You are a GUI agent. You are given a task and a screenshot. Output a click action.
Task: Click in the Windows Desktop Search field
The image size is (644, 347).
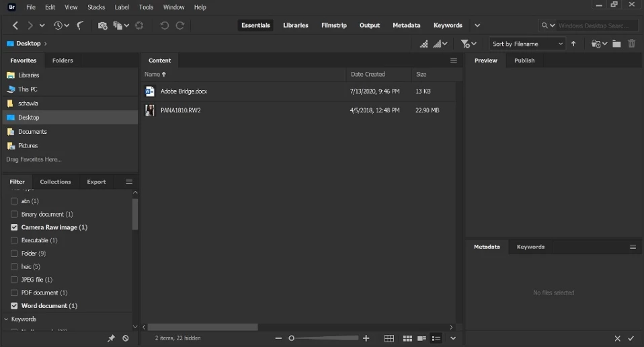(x=596, y=26)
